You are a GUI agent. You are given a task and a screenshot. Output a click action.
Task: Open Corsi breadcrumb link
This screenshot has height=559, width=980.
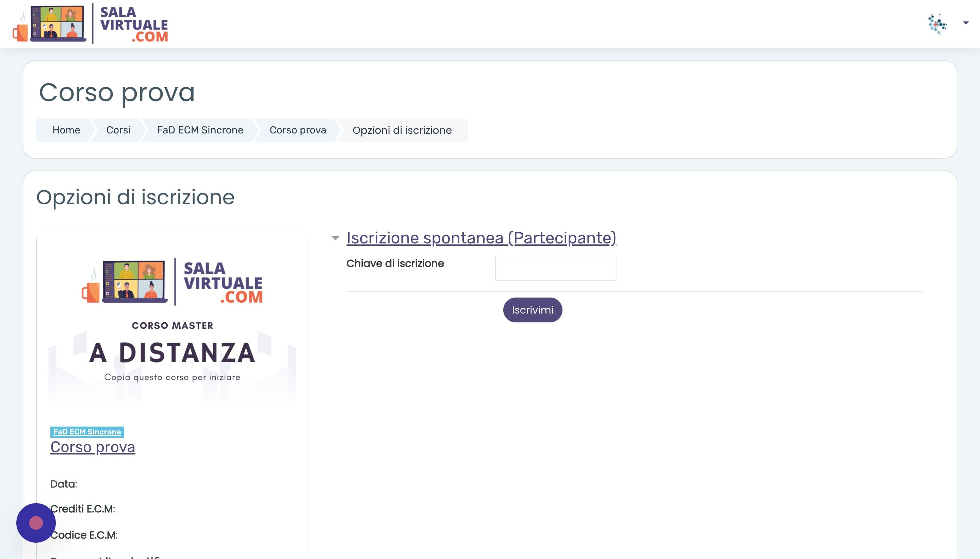pyautogui.click(x=118, y=130)
